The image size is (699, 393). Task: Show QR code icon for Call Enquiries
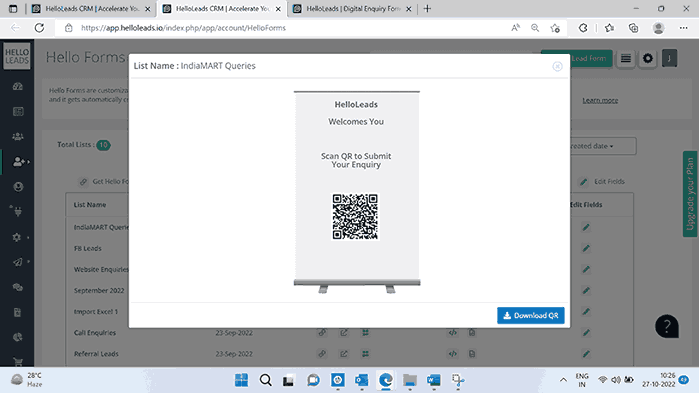(x=365, y=332)
